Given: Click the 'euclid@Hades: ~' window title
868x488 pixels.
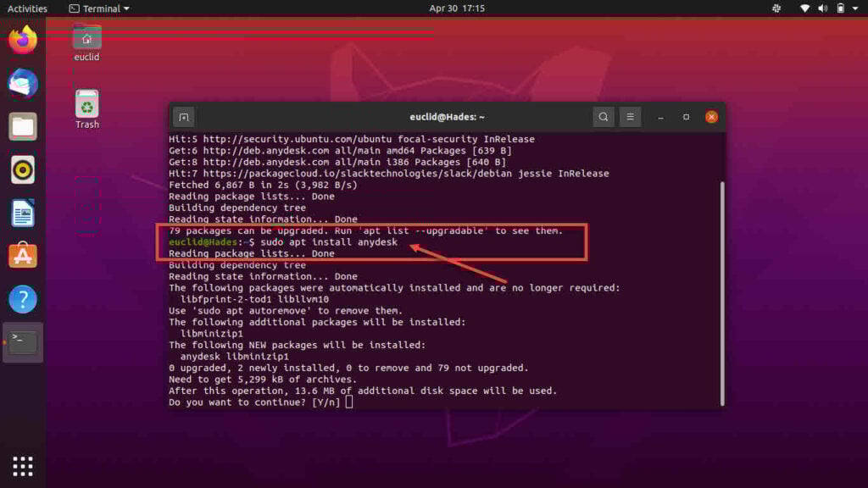Looking at the screenshot, I should point(448,117).
